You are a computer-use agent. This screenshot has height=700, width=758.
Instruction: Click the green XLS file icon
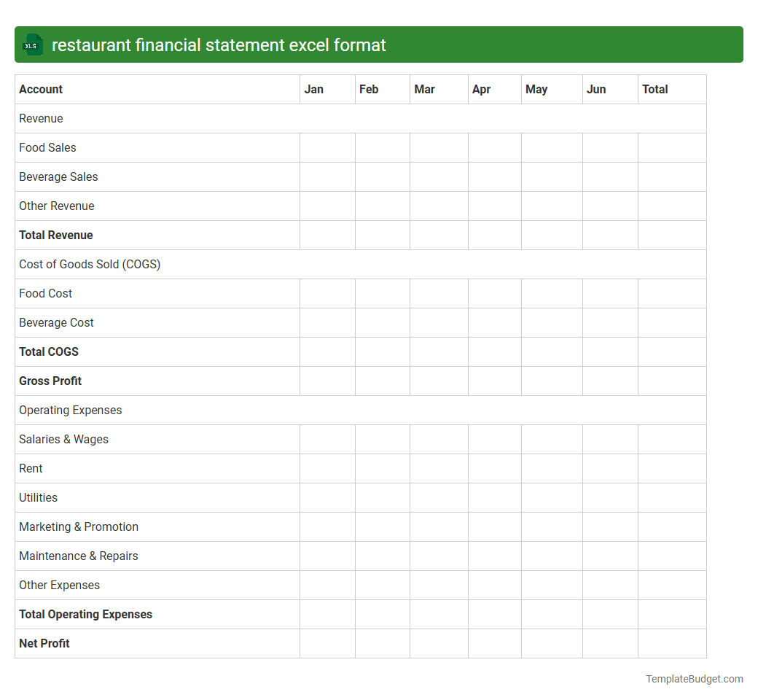coord(32,44)
